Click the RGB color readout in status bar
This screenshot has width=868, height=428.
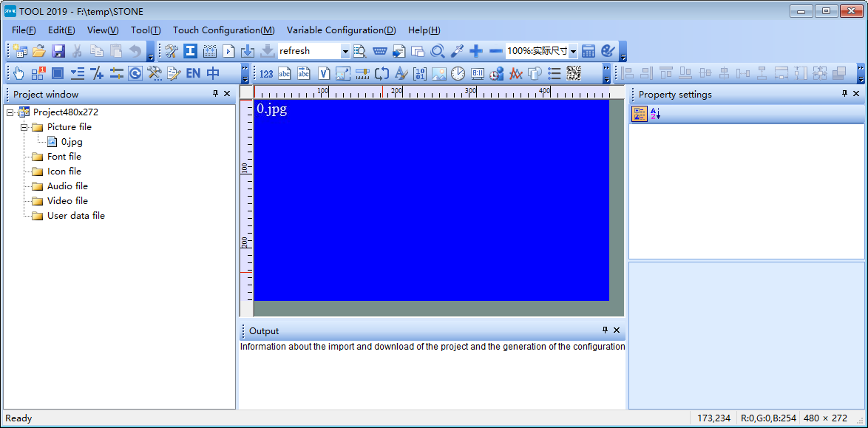tap(769, 418)
